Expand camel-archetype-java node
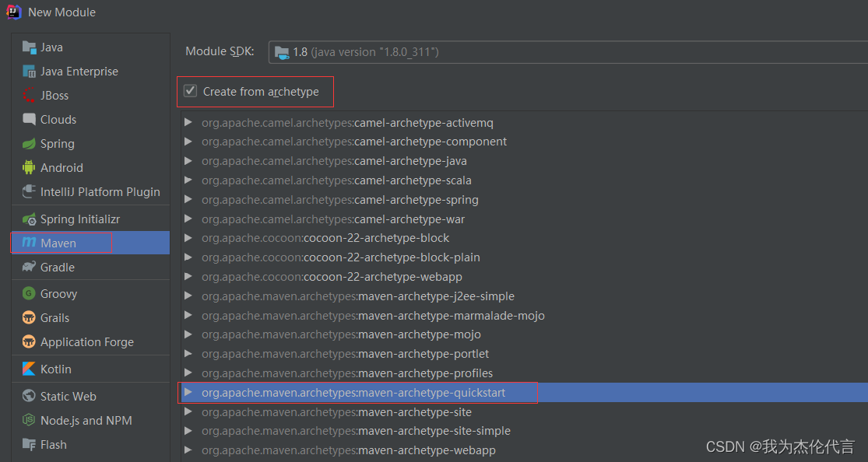This screenshot has height=462, width=868. (x=188, y=161)
